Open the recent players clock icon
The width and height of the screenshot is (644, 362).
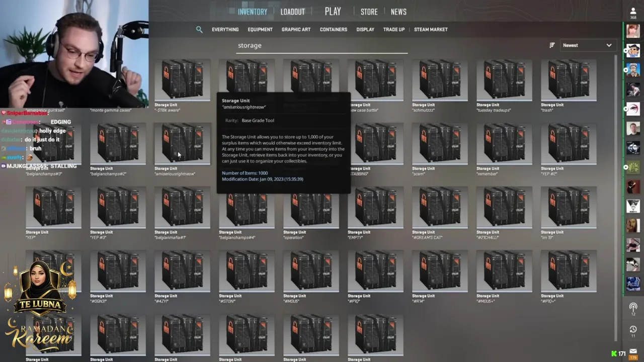(633, 331)
